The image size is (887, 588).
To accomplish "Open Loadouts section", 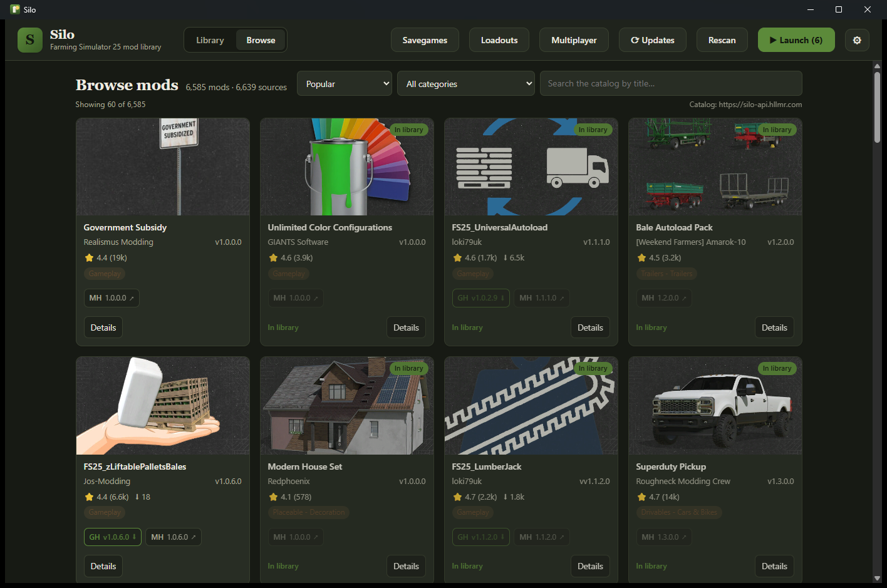I will [499, 40].
